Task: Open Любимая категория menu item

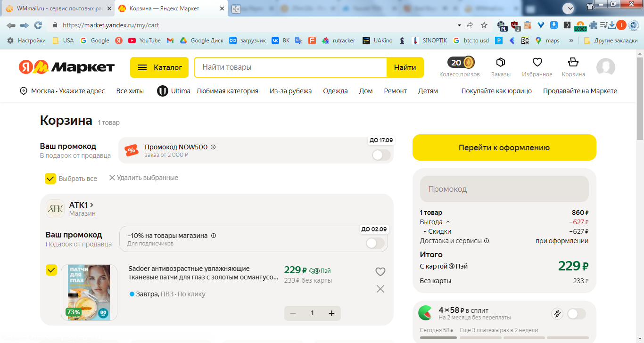Action: point(227,91)
